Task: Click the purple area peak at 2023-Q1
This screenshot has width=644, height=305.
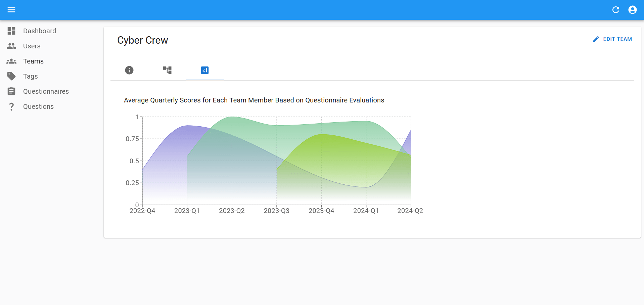Action: tap(187, 126)
